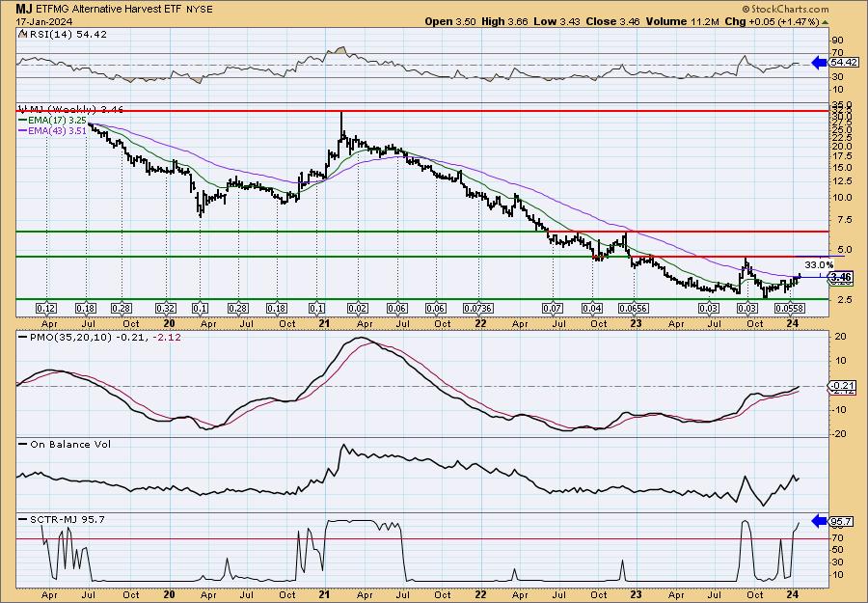Click the 90 label on RSI axis
Image resolution: width=868 pixels, height=603 pixels.
pos(837,41)
